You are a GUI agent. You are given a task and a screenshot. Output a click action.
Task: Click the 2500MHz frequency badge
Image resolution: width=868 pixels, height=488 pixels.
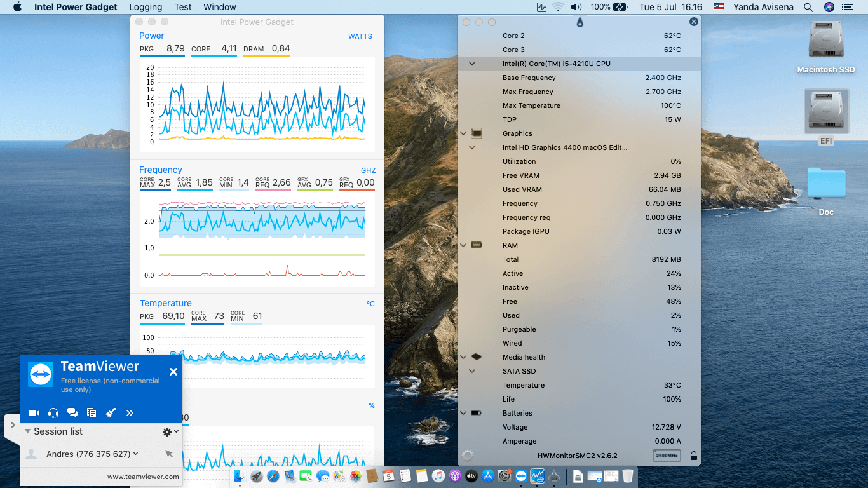[667, 456]
